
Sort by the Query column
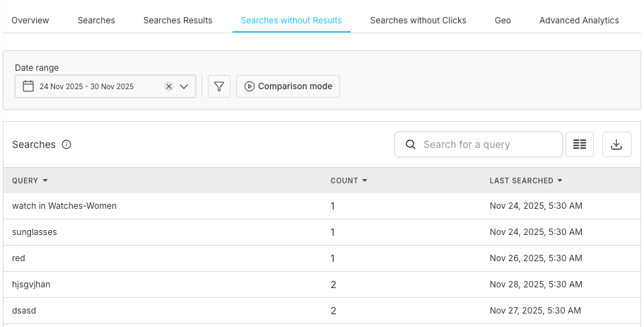30,180
